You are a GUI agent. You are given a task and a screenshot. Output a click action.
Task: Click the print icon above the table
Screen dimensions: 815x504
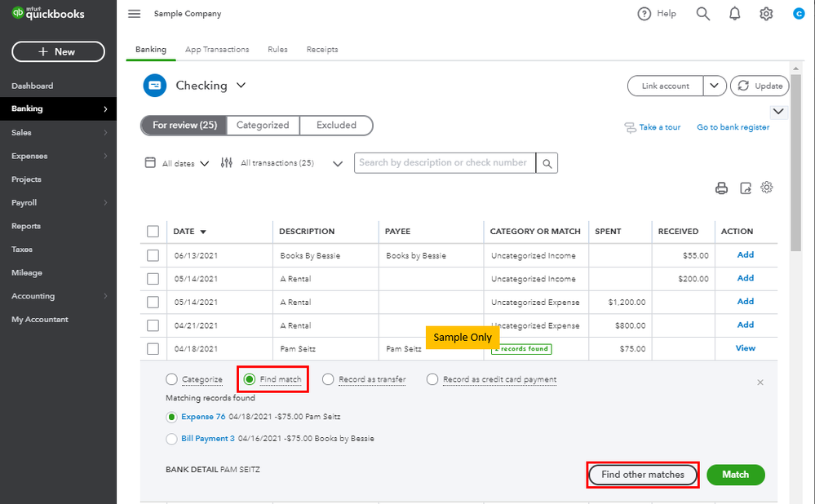tap(721, 188)
